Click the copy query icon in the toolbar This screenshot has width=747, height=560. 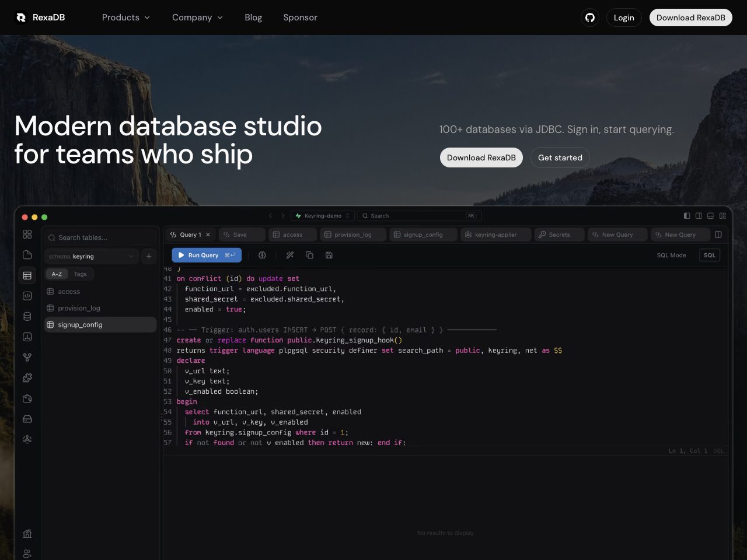click(310, 255)
